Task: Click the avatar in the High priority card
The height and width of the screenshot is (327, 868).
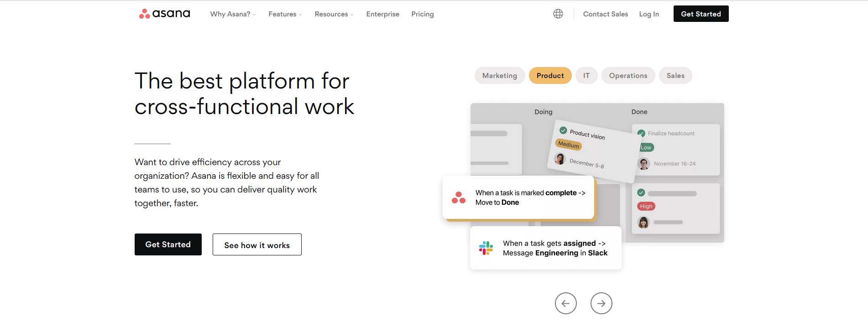Action: [x=643, y=222]
